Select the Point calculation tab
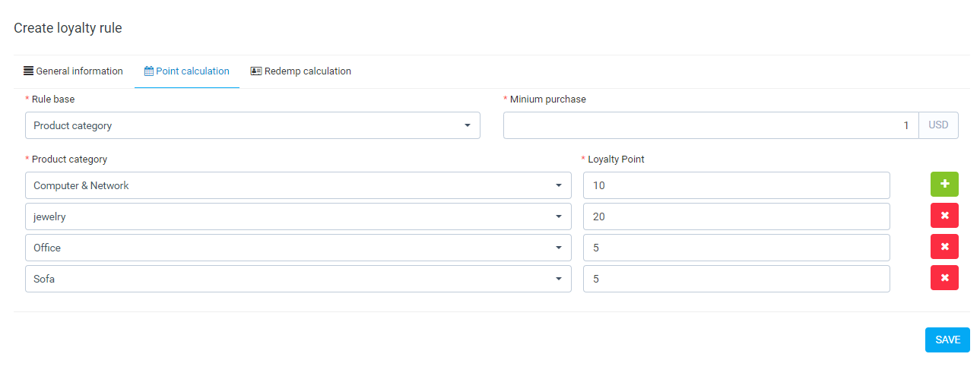 coord(192,71)
